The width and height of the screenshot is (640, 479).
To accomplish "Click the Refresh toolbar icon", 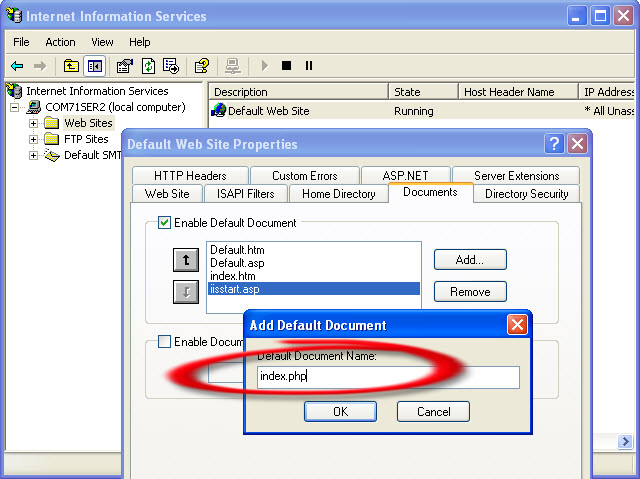I will tap(148, 66).
